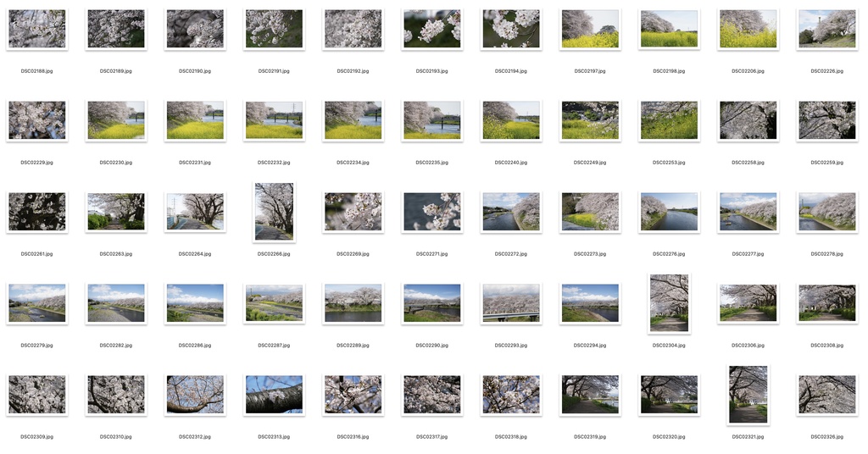Select the DSC02240.jpg photo thumbnail
Viewport: 868px width, 454px height.
click(511, 120)
